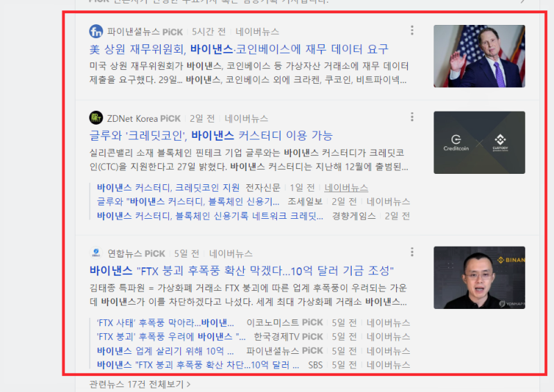Open the ZDNet Korea publisher logo icon
Image resolution: width=554 pixels, height=392 pixels.
pyautogui.click(x=96, y=118)
